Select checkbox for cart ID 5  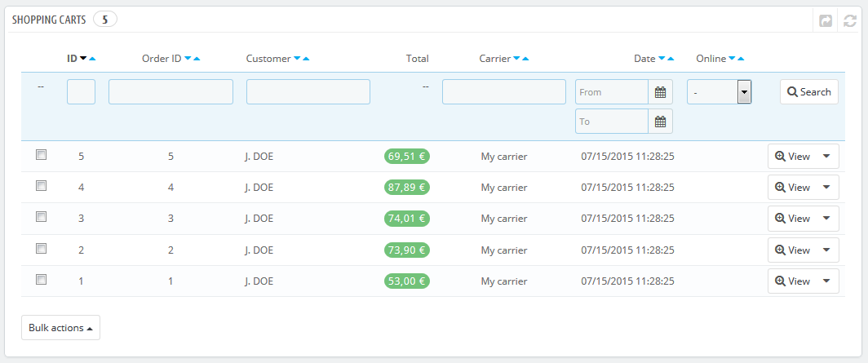(42, 155)
